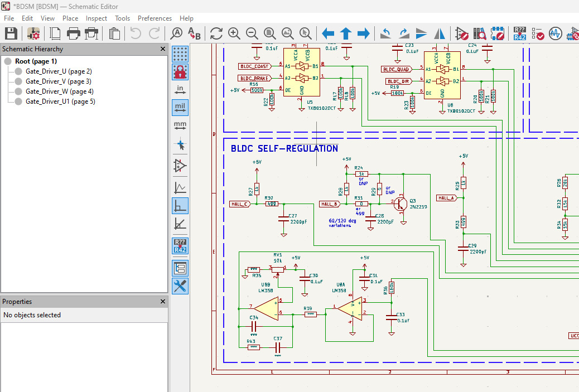Toggle grid overrides lock icon

(x=180, y=71)
